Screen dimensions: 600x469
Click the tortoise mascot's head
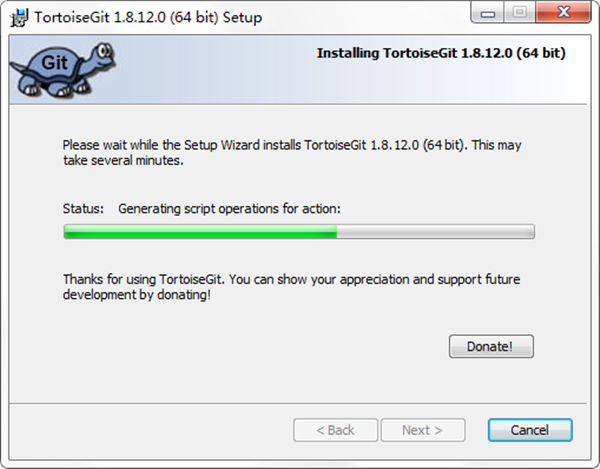click(x=102, y=54)
